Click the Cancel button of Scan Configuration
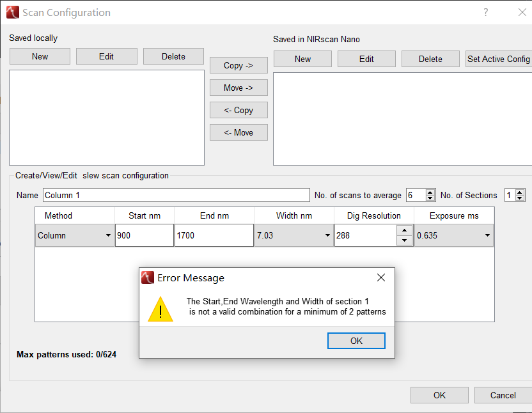The image size is (532, 413). coord(503,395)
